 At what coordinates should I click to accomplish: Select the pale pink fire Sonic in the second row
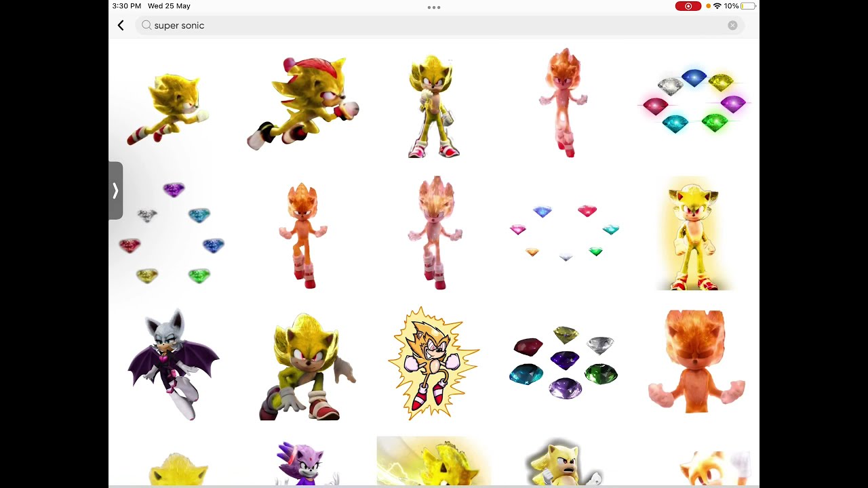pos(435,232)
